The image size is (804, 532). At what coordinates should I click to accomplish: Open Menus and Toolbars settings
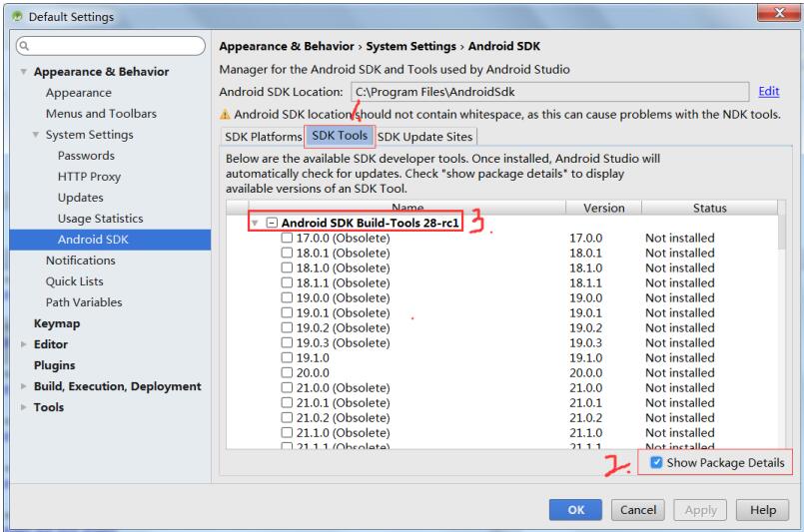[x=101, y=114]
